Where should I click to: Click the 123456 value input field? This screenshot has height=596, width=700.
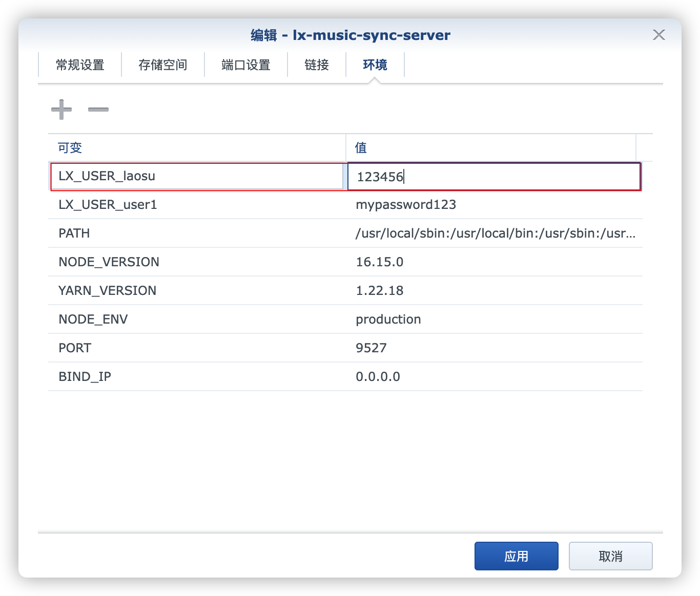[493, 177]
